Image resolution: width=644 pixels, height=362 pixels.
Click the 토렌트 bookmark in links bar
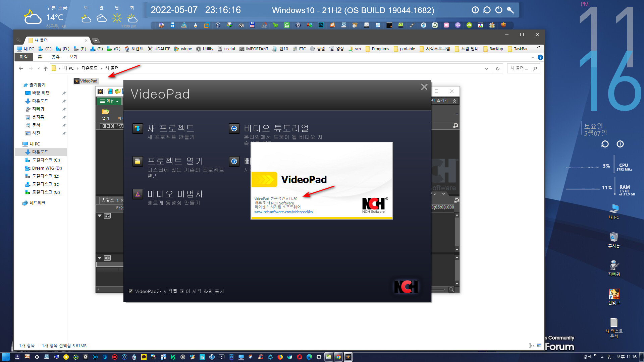point(134,49)
